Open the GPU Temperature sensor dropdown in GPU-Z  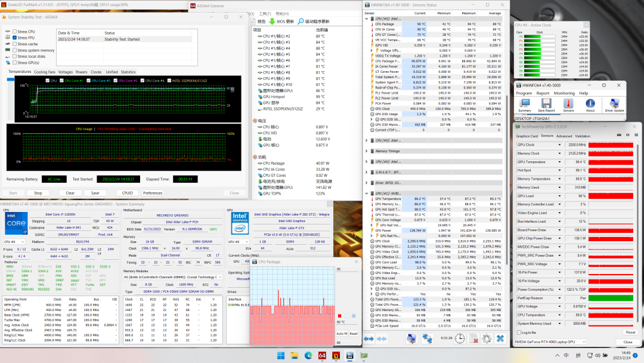(x=561, y=162)
